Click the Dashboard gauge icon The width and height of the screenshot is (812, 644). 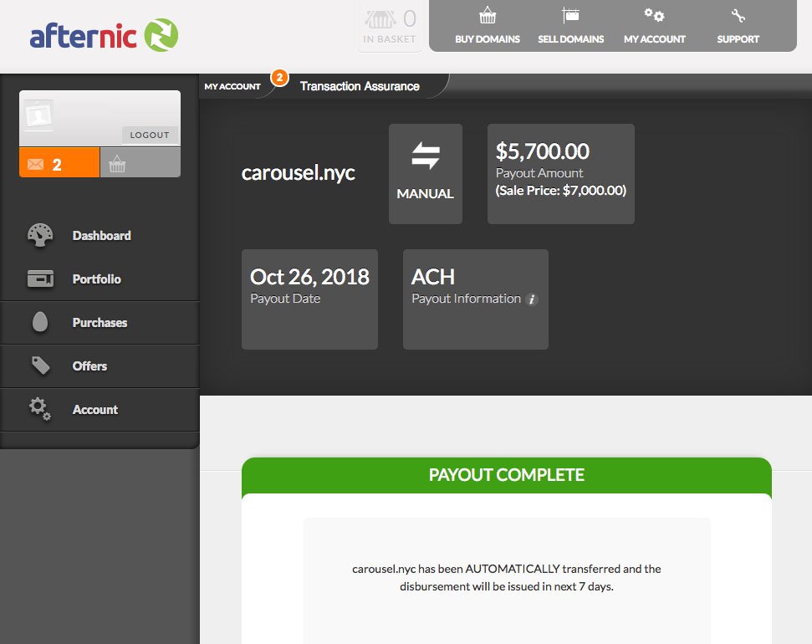coord(40,235)
